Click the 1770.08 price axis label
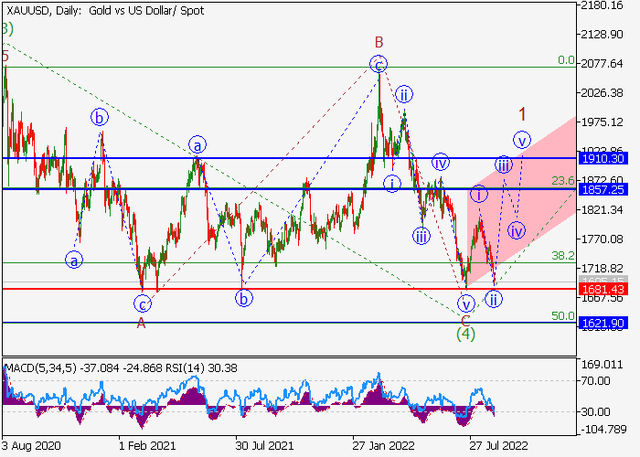 [x=603, y=239]
